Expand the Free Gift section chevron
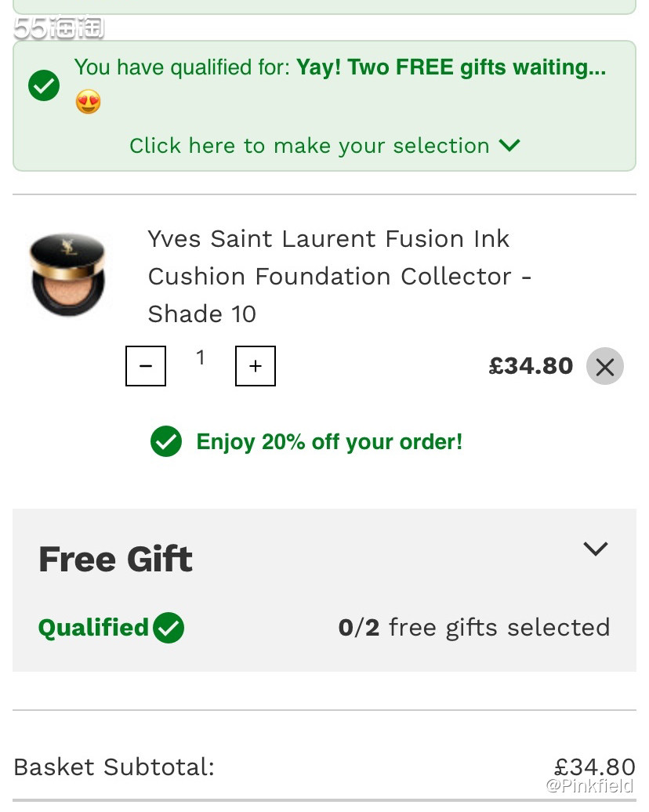The height and width of the screenshot is (812, 649). coord(596,549)
